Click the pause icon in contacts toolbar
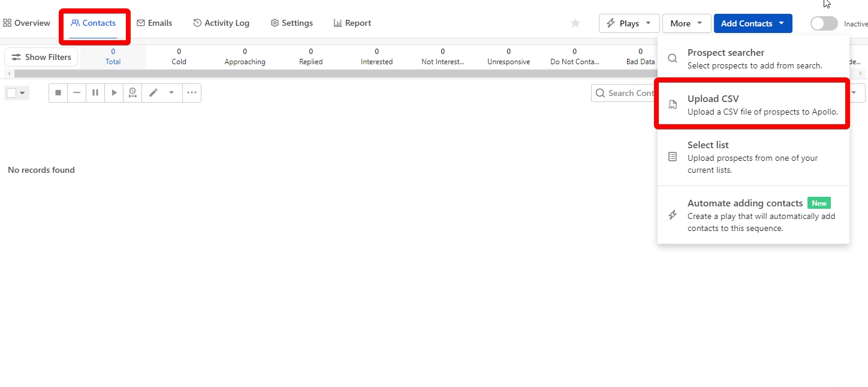The height and width of the screenshot is (387, 868). [x=95, y=93]
